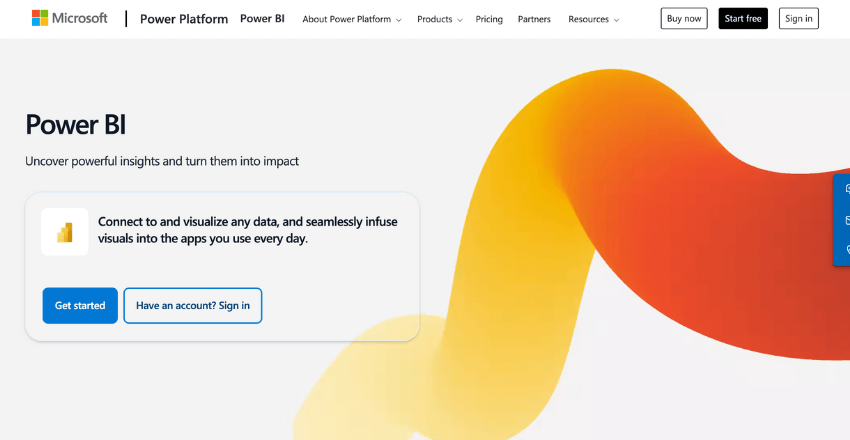Viewport: 850px width, 440px height.
Task: Click Sign in at top right
Action: [798, 19]
